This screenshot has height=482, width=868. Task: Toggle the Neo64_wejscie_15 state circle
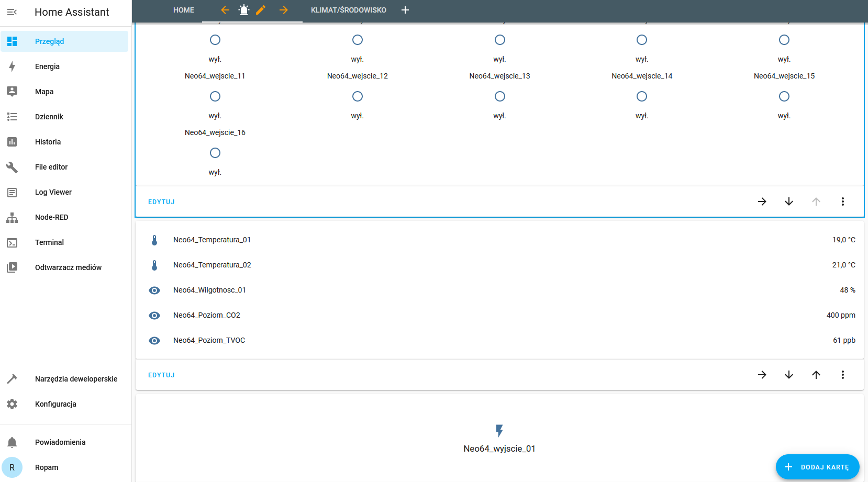pos(784,96)
